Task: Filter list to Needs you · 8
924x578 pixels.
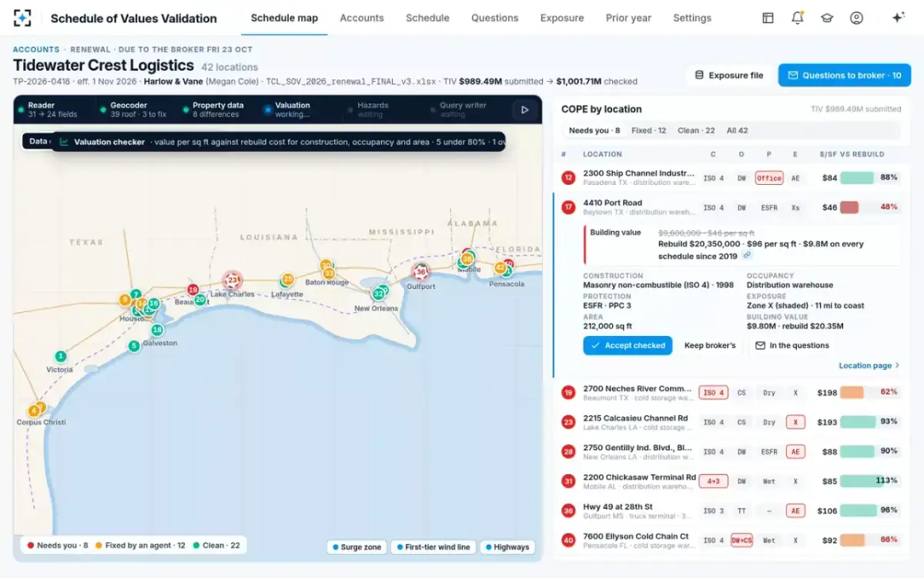Action: (594, 130)
